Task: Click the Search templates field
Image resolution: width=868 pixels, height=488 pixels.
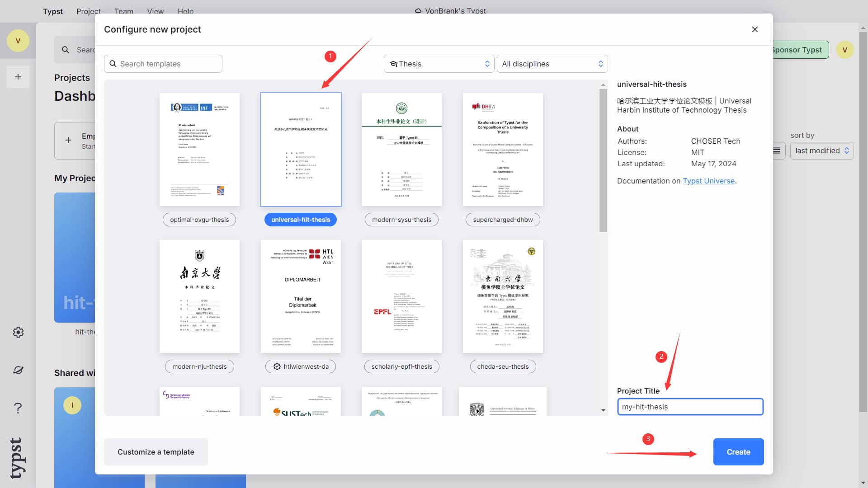Action: 163,64
